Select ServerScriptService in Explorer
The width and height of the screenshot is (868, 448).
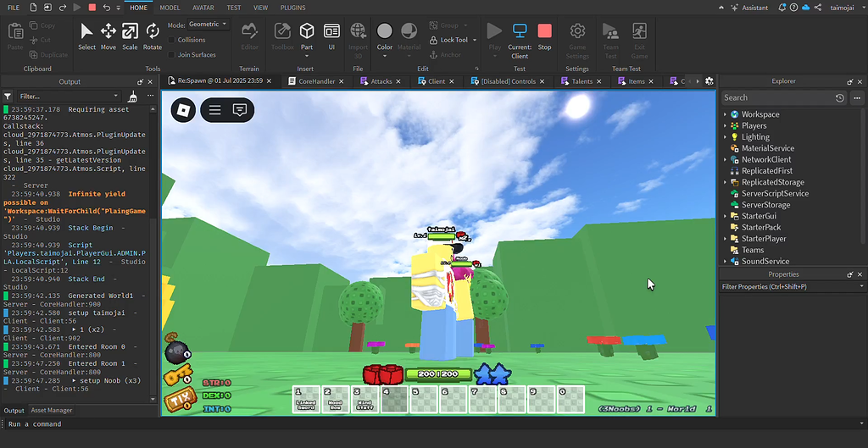775,194
